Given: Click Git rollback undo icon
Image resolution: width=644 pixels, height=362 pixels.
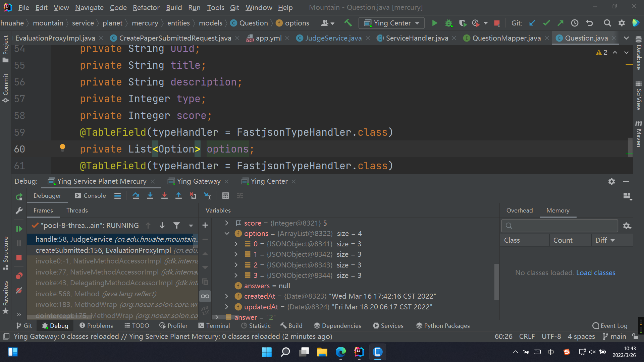Looking at the screenshot, I should 589,23.
